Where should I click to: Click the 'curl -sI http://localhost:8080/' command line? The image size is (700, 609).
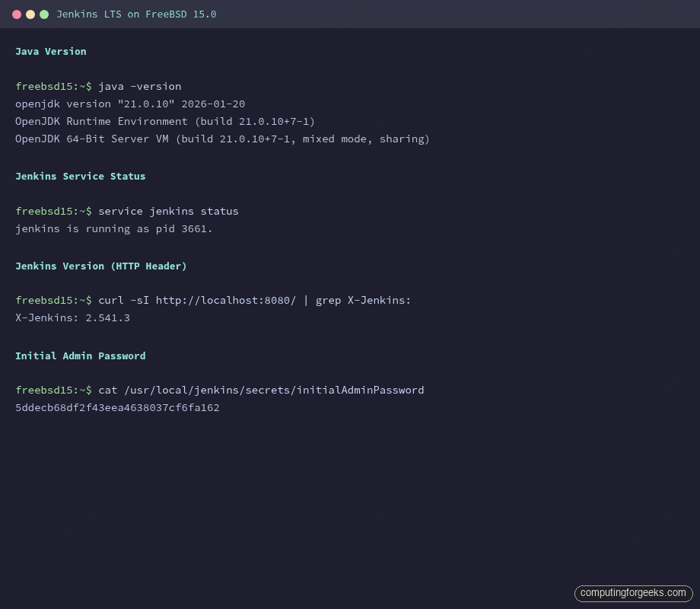213,300
